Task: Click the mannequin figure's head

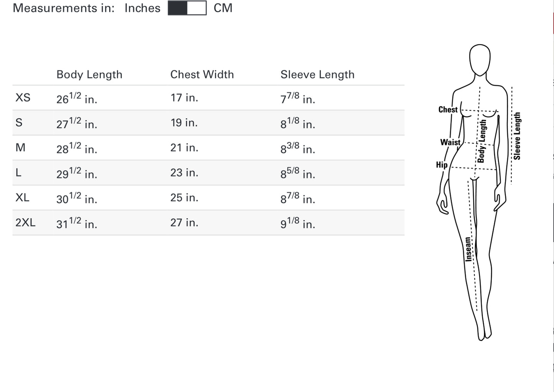Action: pyautogui.click(x=480, y=59)
